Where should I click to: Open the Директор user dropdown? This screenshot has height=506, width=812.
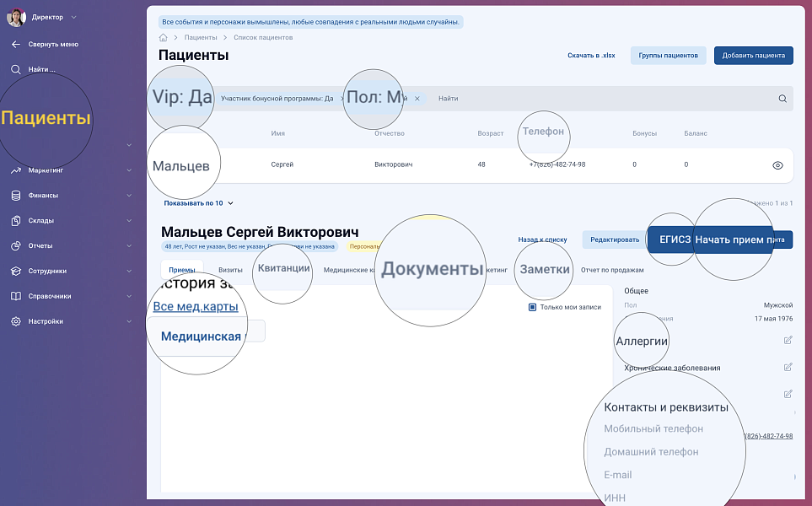click(x=73, y=17)
